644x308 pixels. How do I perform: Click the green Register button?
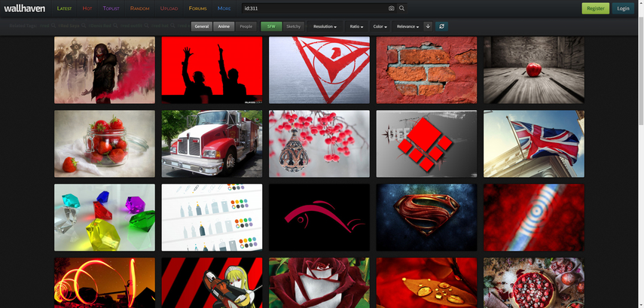point(596,8)
